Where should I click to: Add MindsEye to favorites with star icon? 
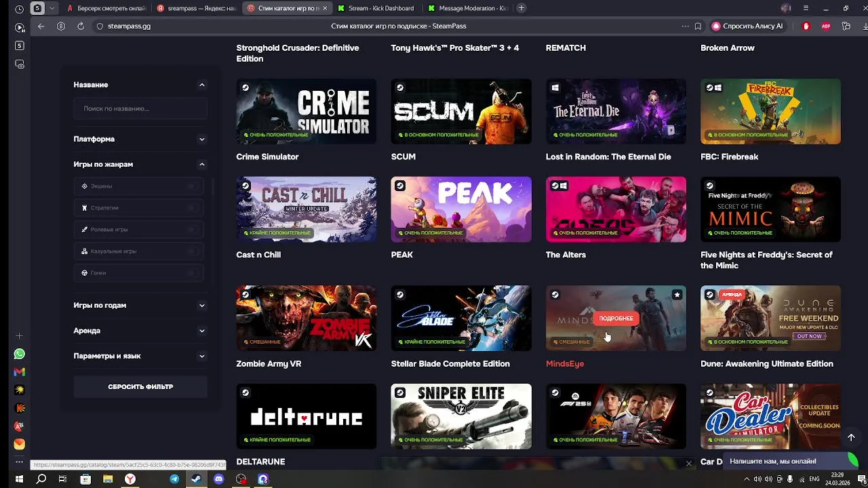[677, 295]
